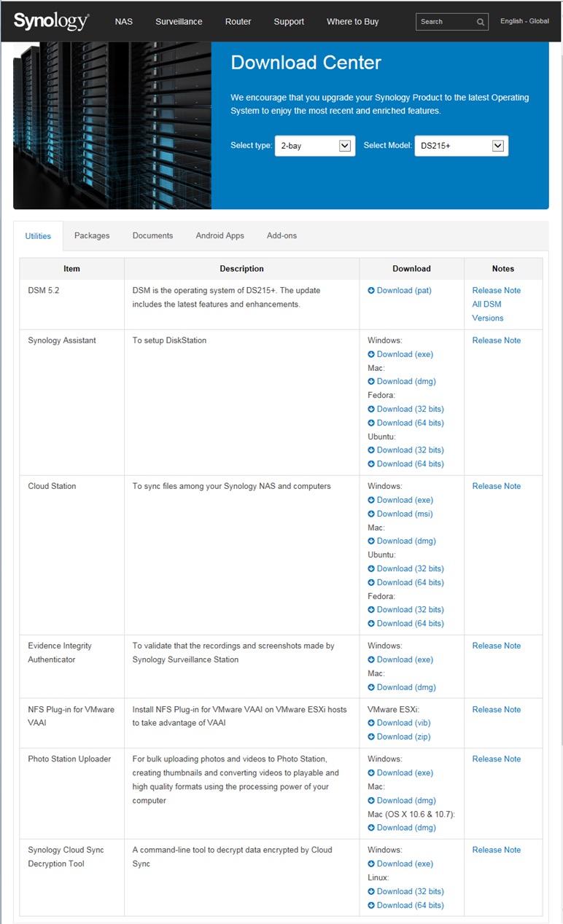Switch to the Packages tab
This screenshot has height=924, width=563.
click(x=92, y=235)
